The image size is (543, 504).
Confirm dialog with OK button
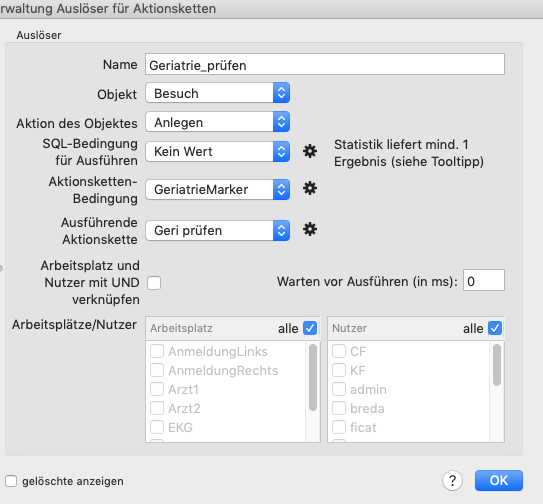click(x=499, y=480)
